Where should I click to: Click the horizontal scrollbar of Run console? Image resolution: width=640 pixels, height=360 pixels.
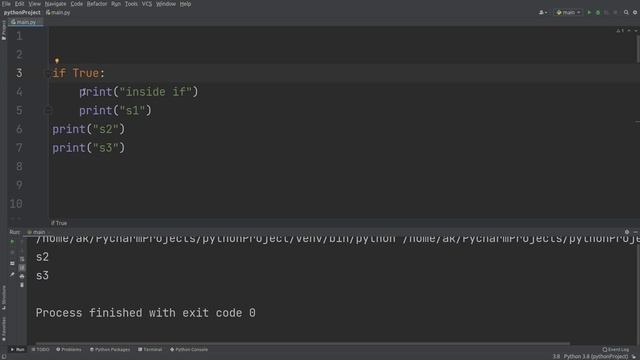click(x=302, y=344)
